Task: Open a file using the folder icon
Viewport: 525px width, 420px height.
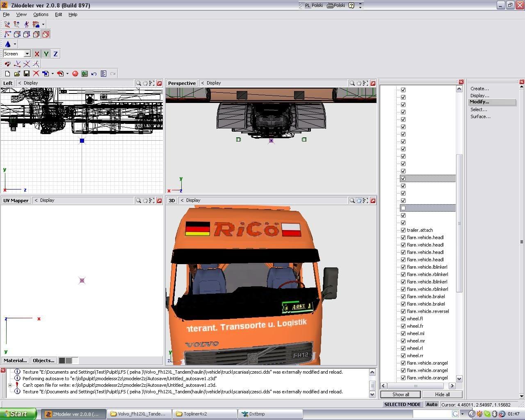Action: pos(17,74)
